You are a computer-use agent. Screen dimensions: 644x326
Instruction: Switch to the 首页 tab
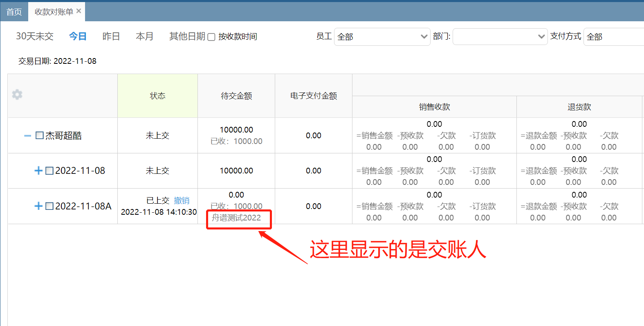pyautogui.click(x=14, y=12)
